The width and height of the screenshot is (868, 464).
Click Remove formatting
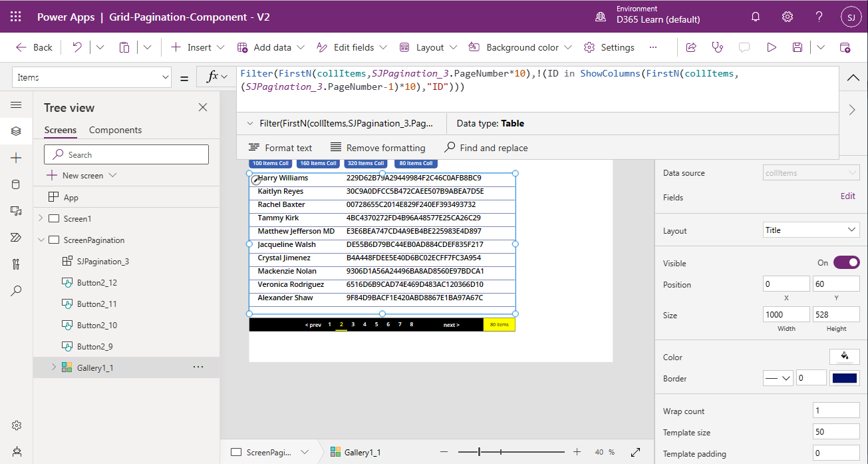[378, 148]
